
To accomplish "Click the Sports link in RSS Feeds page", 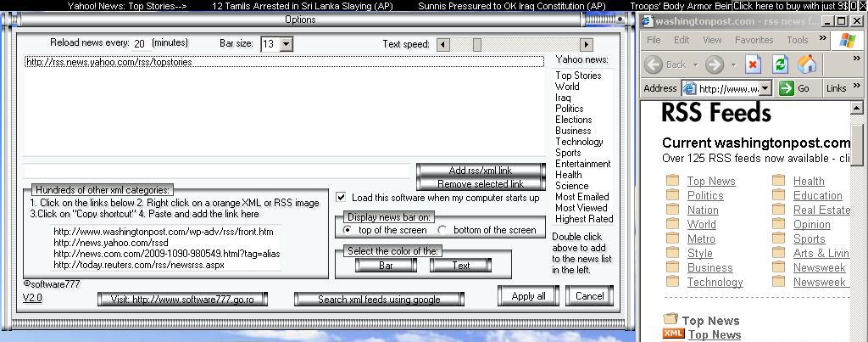I will pyautogui.click(x=810, y=239).
